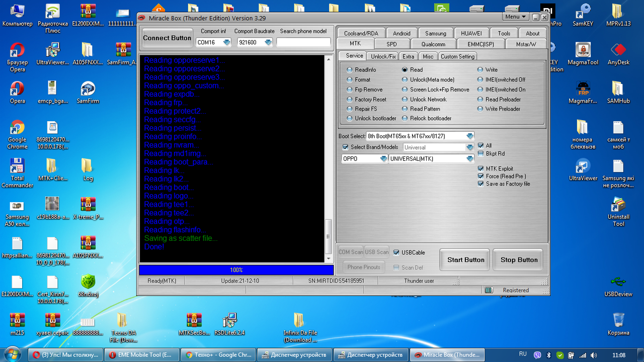
Task: Open the SAMHub folder icon
Action: click(x=618, y=92)
